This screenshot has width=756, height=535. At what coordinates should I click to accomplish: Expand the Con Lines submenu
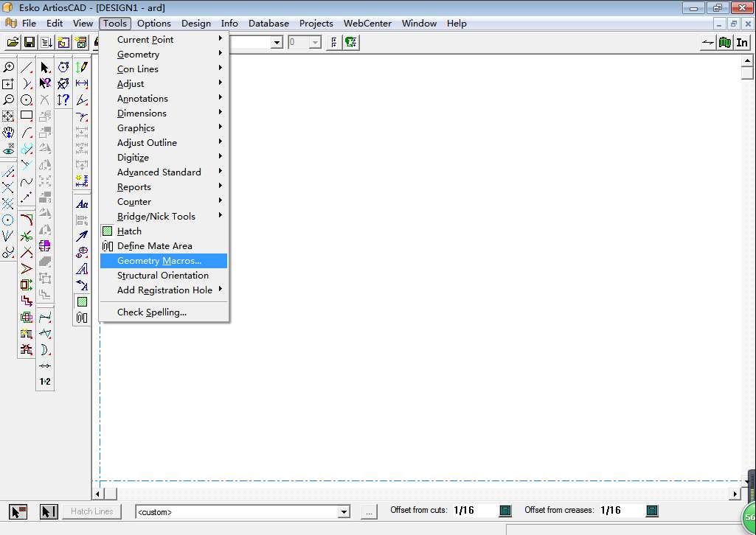pos(164,69)
